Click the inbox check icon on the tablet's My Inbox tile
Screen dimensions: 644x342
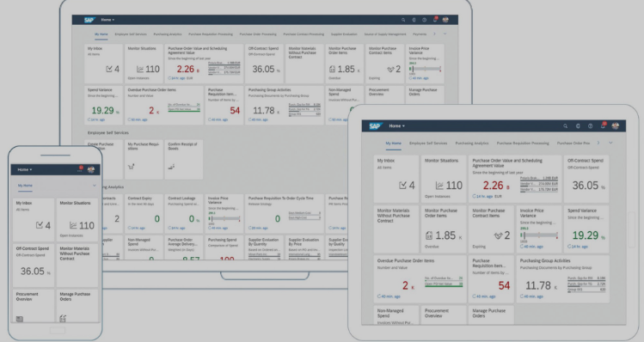coord(403,186)
